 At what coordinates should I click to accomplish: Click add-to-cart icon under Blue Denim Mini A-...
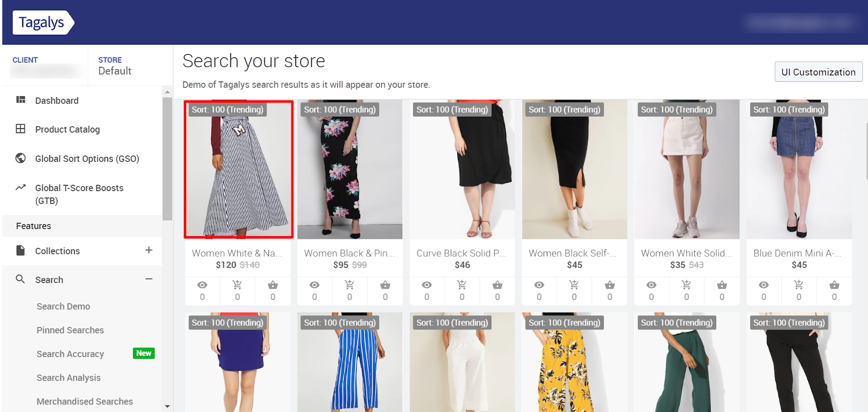pyautogui.click(x=799, y=284)
